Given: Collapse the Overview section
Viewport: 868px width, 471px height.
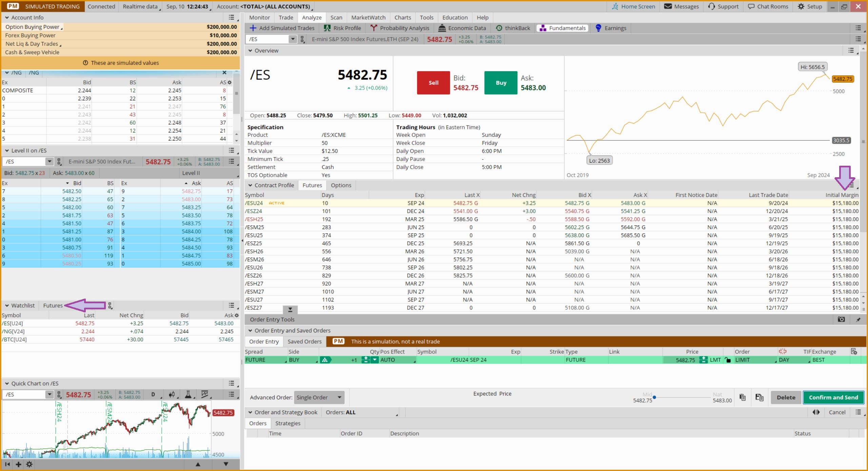Looking at the screenshot, I should [x=250, y=50].
